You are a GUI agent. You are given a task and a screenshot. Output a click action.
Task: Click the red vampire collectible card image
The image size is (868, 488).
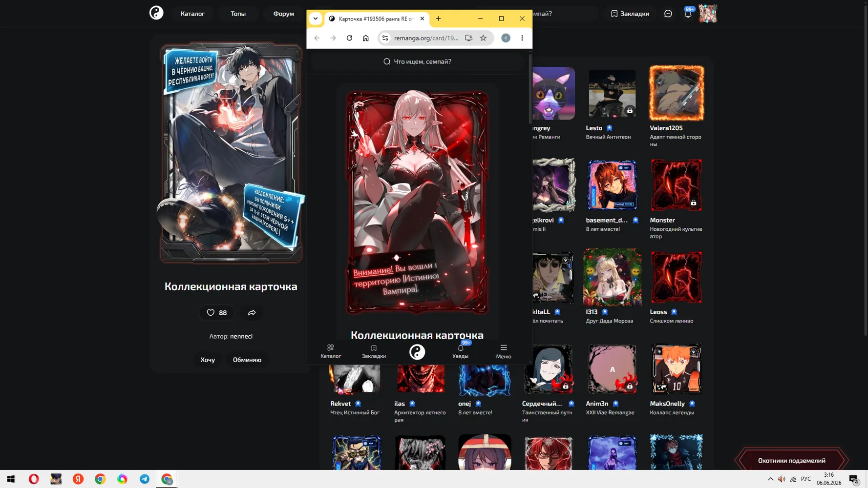(417, 202)
